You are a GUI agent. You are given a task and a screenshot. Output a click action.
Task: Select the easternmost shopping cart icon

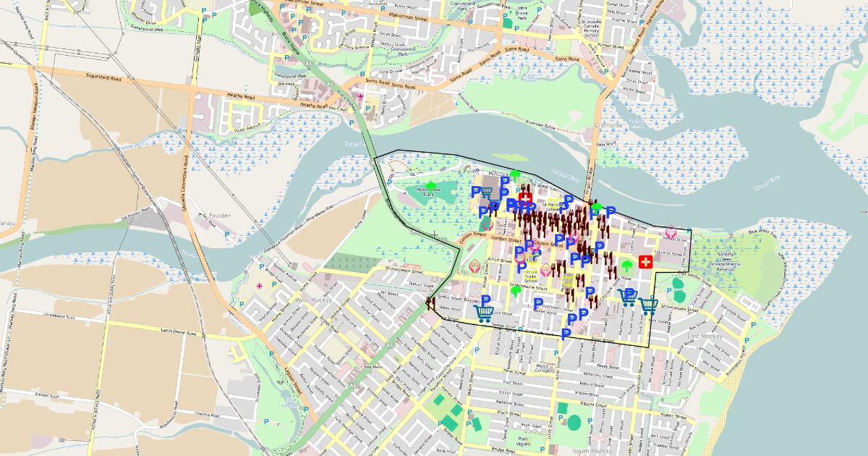649,306
